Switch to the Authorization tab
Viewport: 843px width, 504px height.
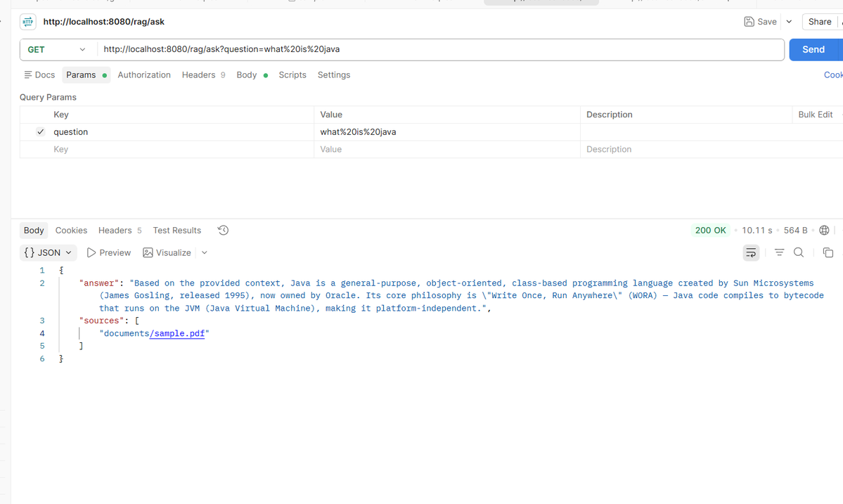[144, 75]
